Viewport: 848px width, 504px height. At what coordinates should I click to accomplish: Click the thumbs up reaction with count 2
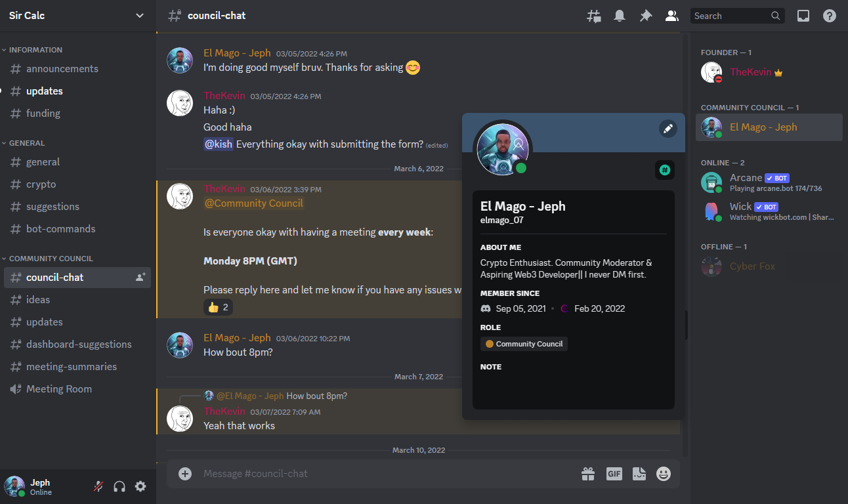218,307
